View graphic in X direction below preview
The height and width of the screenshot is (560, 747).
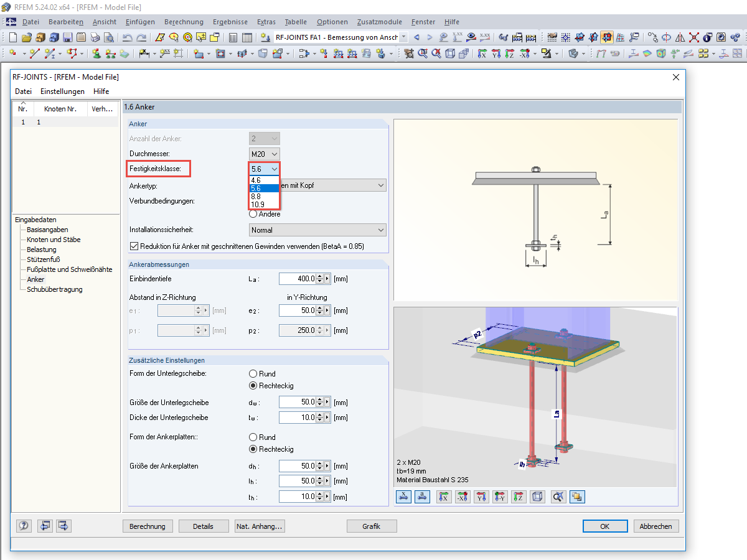coord(443,497)
